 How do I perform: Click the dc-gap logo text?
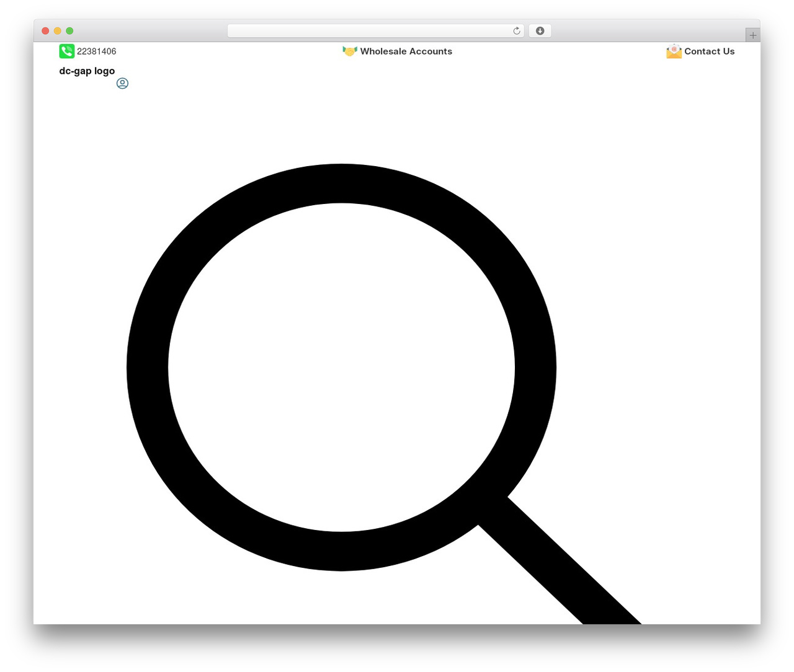pos(87,71)
